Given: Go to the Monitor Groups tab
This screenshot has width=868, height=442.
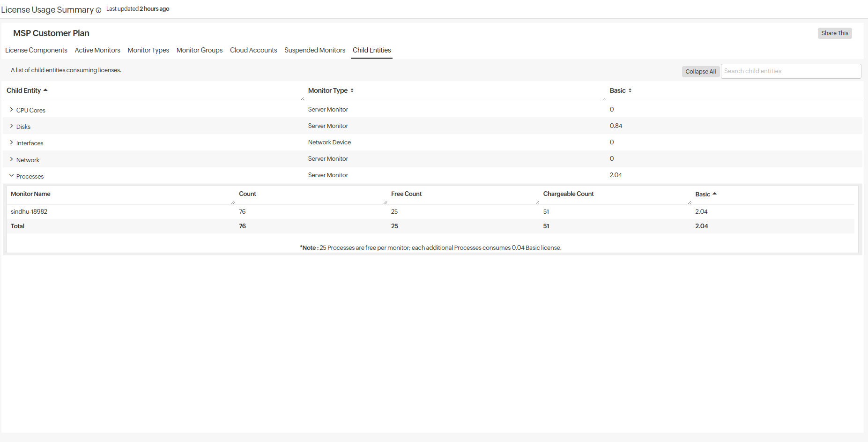Looking at the screenshot, I should (x=200, y=50).
